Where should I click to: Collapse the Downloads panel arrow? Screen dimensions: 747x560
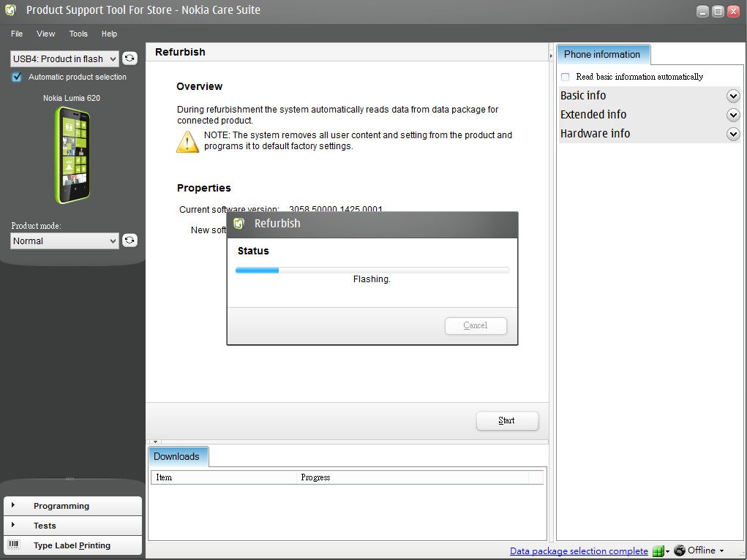tap(155, 442)
